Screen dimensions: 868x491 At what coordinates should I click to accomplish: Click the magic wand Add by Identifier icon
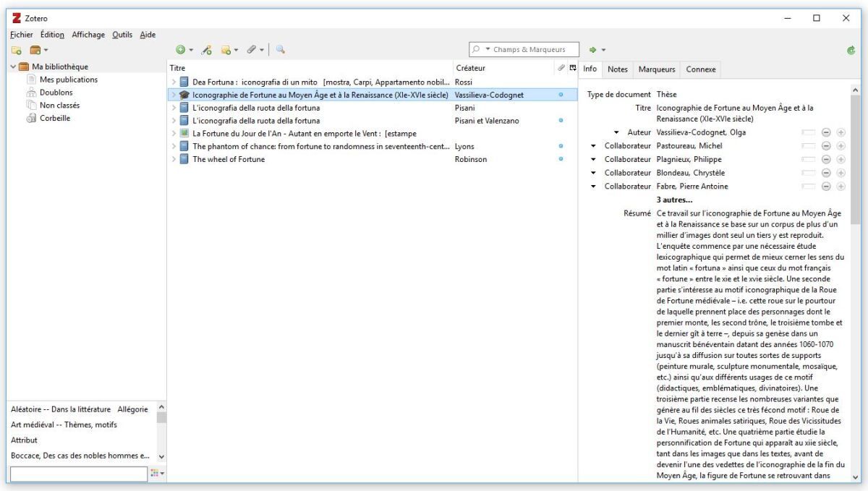[x=205, y=50]
